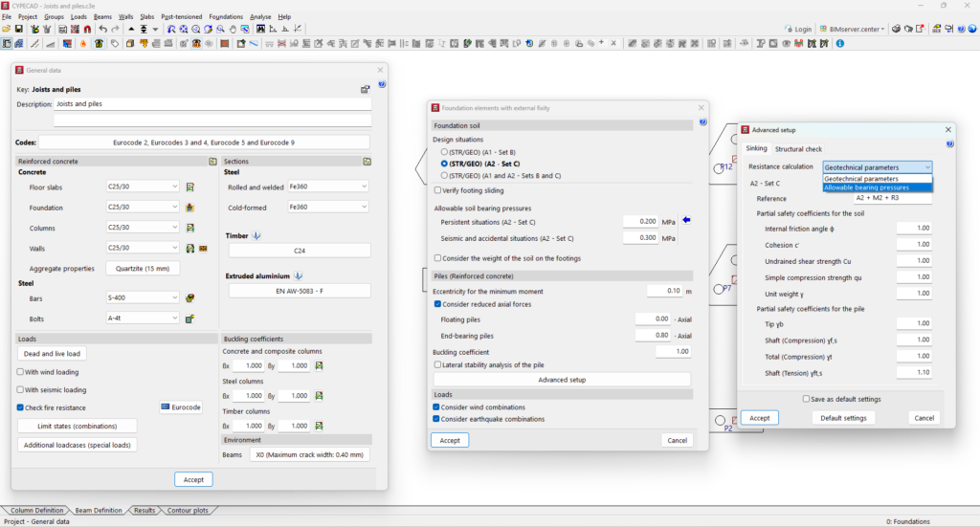The width and height of the screenshot is (980, 527).
Task: Click the help icon in Advanced setup
Action: tap(950, 143)
